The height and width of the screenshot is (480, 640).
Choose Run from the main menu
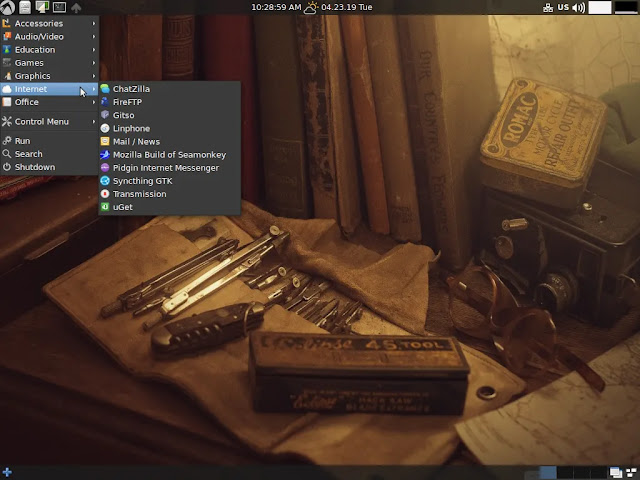point(49,140)
